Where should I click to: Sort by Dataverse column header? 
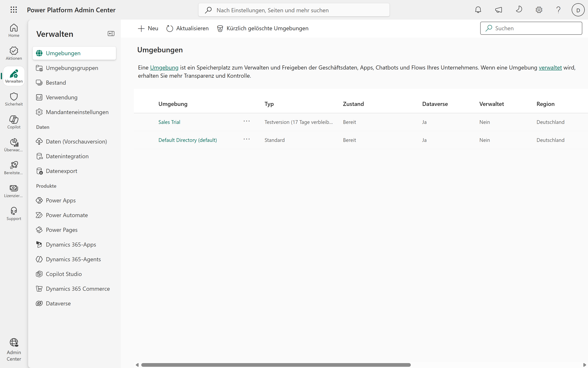coord(435,104)
